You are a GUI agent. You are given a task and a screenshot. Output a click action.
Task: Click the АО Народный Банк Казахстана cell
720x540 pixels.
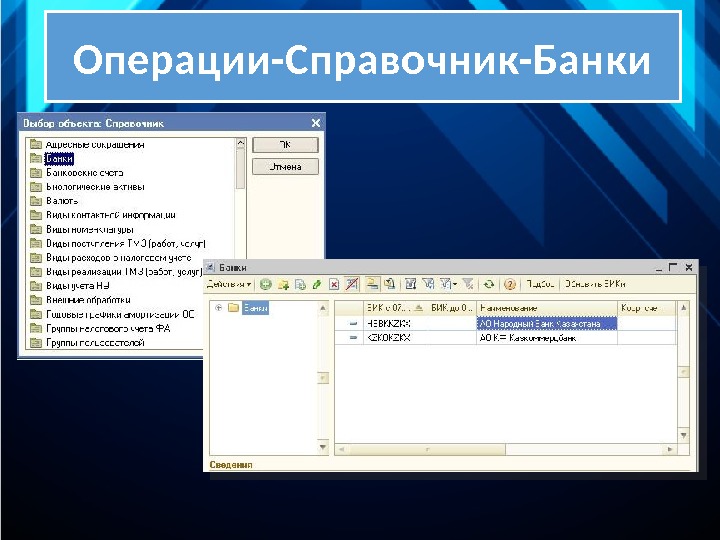tap(546, 324)
